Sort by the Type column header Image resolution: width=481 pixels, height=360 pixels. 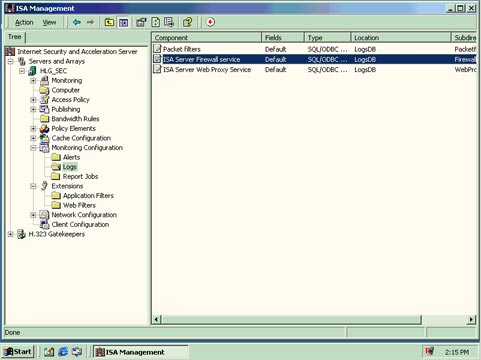point(327,37)
